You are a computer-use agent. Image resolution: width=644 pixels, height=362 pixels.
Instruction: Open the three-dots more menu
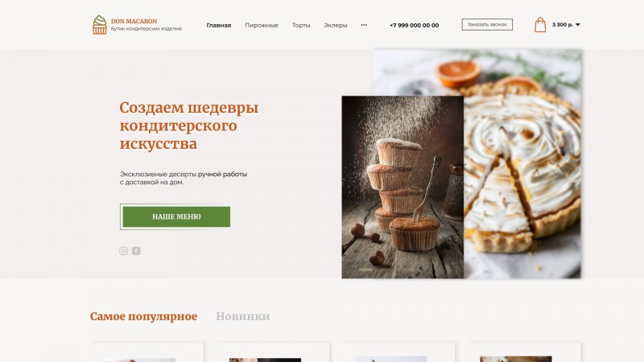(x=364, y=25)
